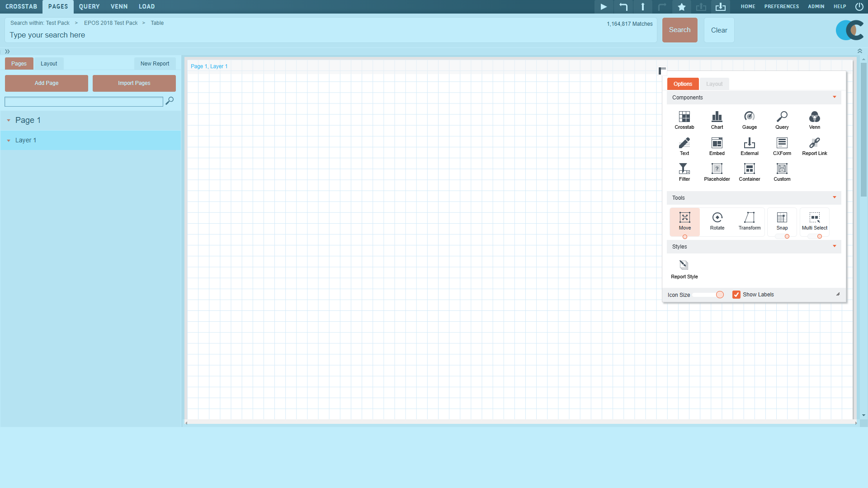Collapse the Components section
The image size is (868, 488).
834,97
